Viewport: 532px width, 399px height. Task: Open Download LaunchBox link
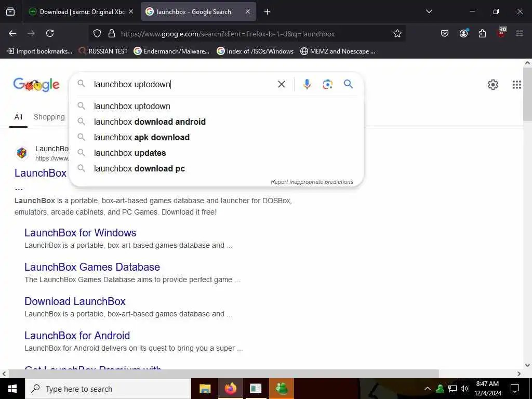coord(75,301)
